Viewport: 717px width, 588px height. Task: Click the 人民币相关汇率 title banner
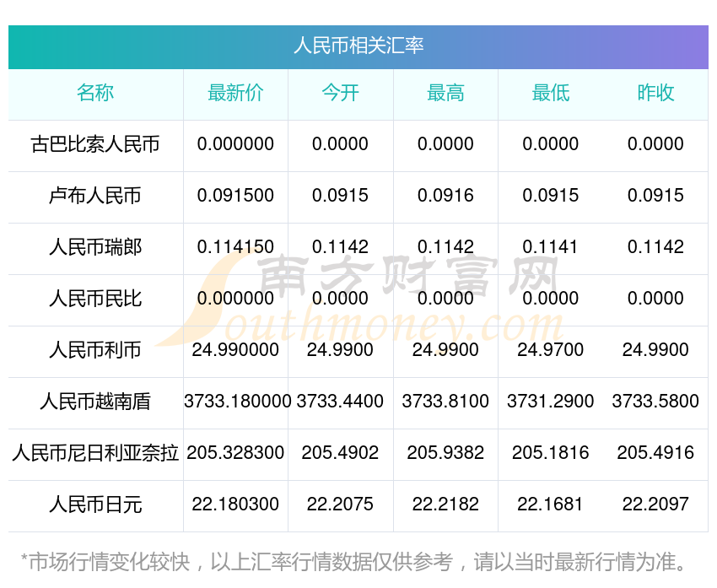click(x=358, y=46)
